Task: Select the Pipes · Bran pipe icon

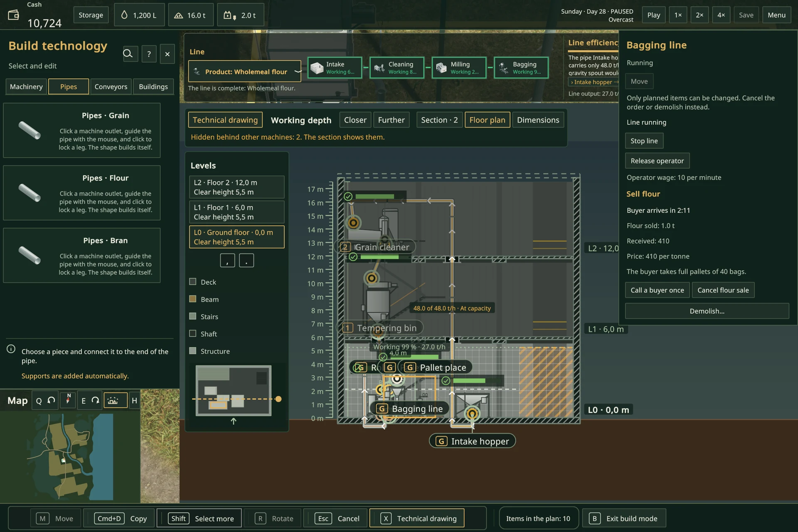Action: point(30,255)
